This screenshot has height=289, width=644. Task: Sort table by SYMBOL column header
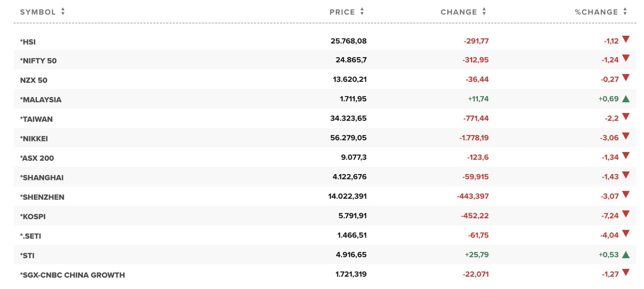(x=38, y=12)
